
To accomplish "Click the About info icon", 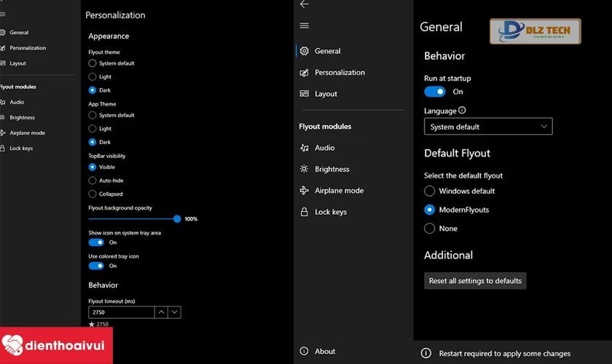I will click(x=305, y=352).
